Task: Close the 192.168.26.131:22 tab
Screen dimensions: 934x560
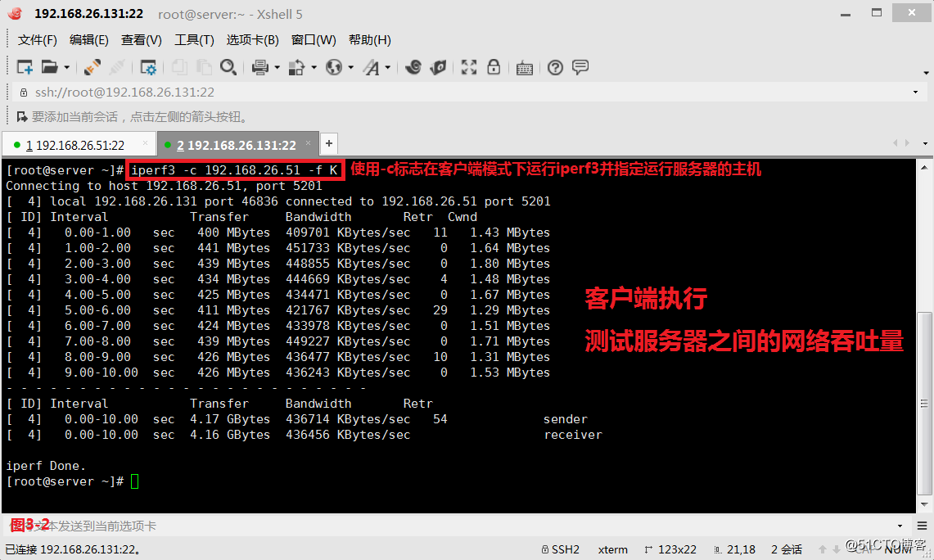Action: click(x=309, y=143)
